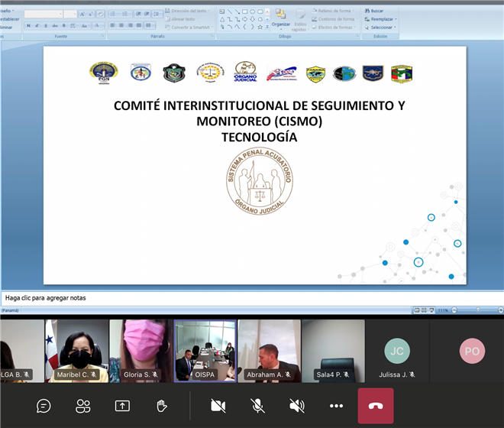The height and width of the screenshot is (428, 504).
Task: Open the more actions ellipsis menu
Action: coord(336,406)
